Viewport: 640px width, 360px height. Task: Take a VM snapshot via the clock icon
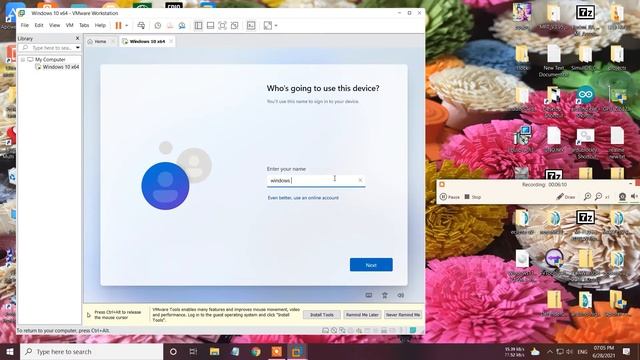pos(158,25)
